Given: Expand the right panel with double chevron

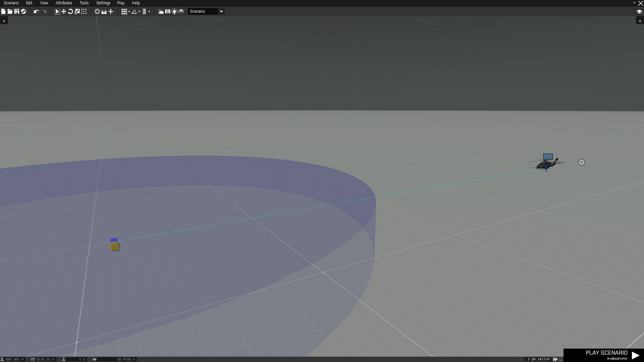Looking at the screenshot, I should pyautogui.click(x=640, y=21).
